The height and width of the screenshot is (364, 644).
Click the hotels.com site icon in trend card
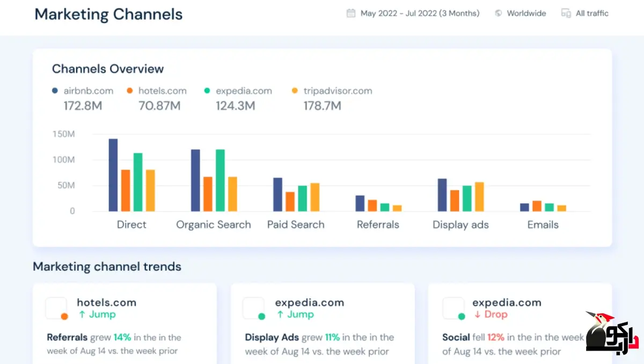[x=57, y=309]
